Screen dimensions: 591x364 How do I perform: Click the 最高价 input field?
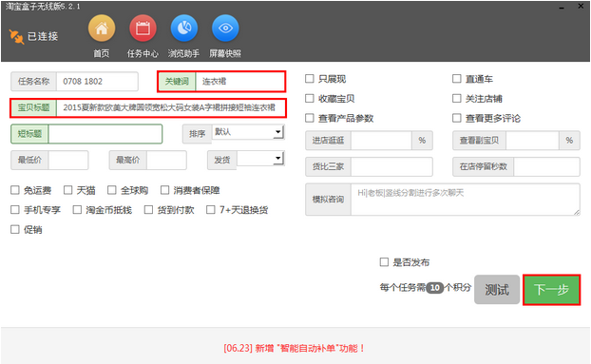click(x=166, y=161)
